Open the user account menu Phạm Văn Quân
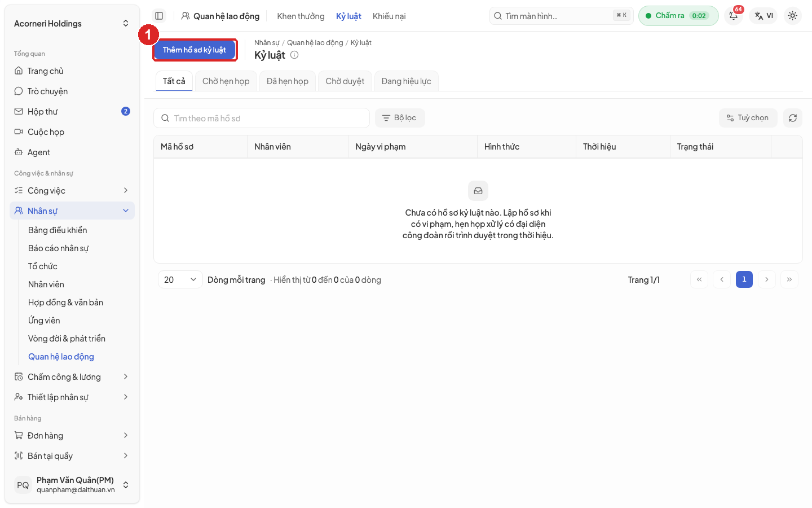 click(72, 485)
